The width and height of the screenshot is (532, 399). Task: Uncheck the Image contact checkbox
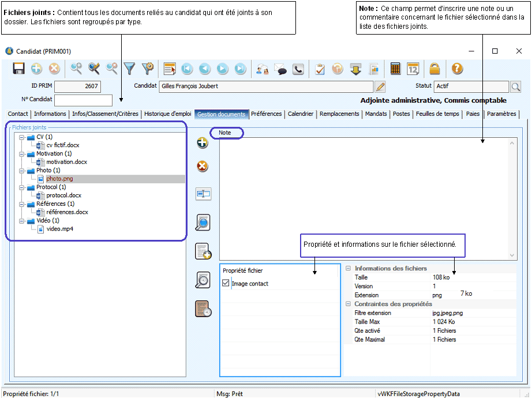226,284
